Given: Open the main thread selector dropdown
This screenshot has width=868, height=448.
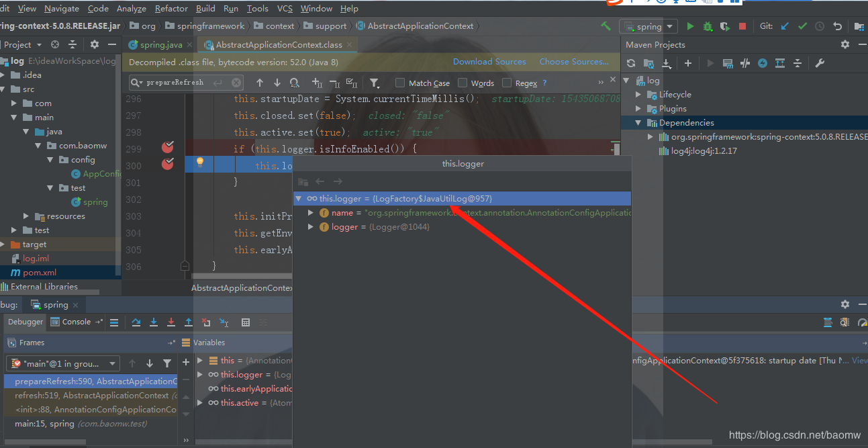Looking at the screenshot, I should pyautogui.click(x=63, y=363).
